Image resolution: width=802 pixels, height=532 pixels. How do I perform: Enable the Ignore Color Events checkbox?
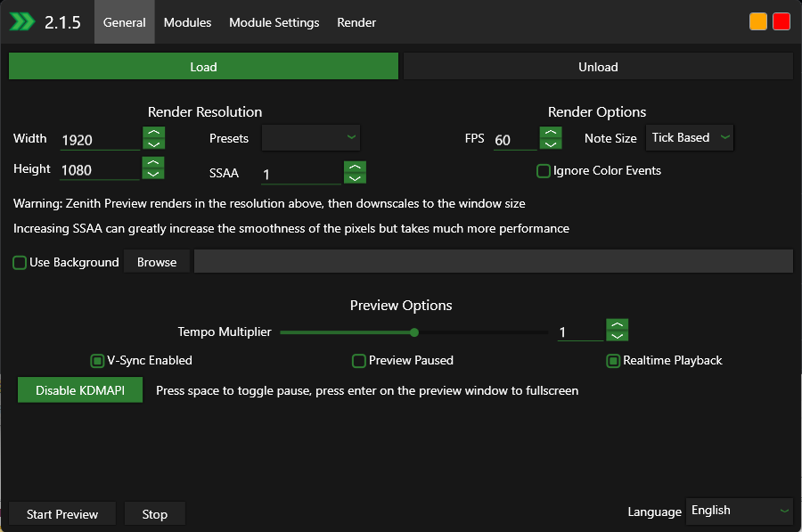[x=544, y=171]
